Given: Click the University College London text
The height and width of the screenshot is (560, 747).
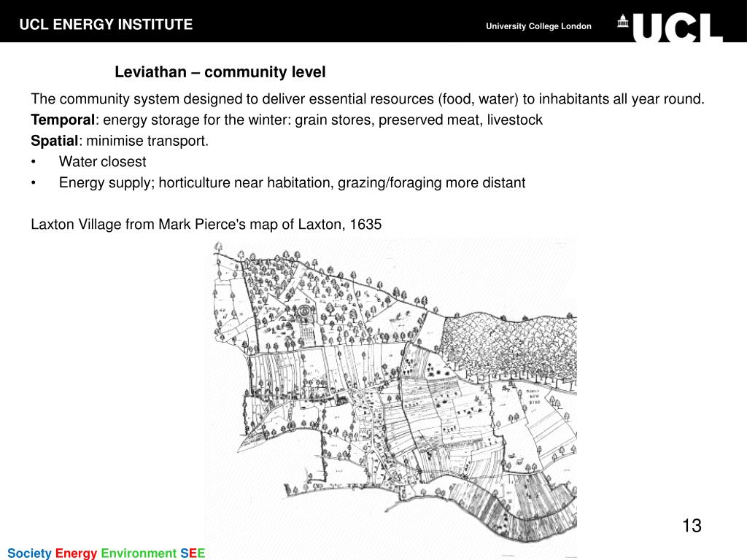Looking at the screenshot, I should (538, 26).
